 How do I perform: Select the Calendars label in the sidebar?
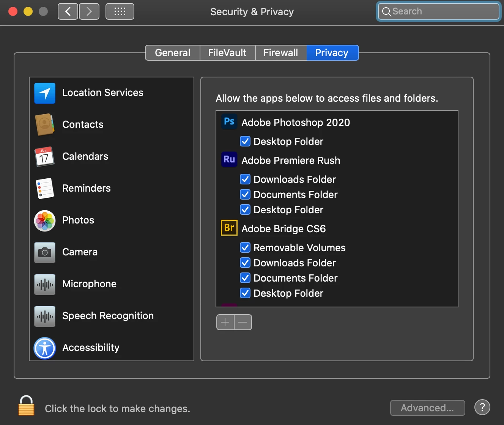pos(85,156)
